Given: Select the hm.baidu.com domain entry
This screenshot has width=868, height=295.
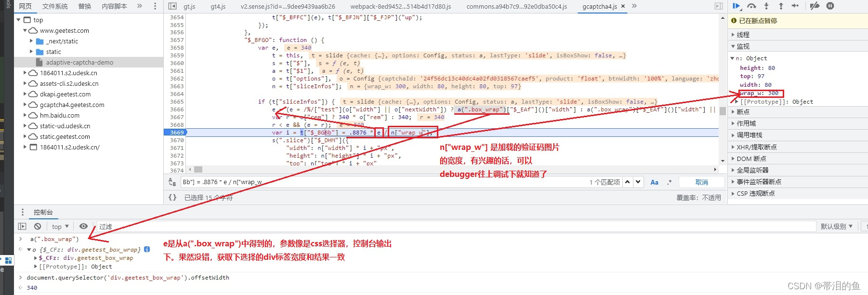Looking at the screenshot, I should point(60,115).
